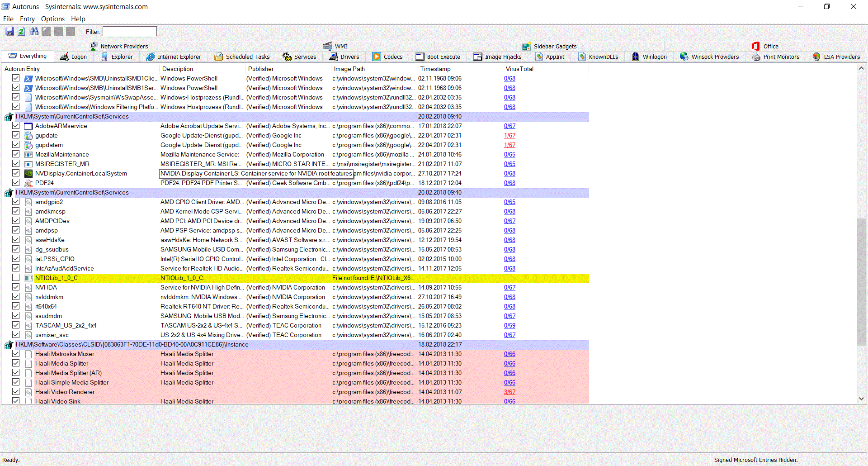Click the Refresh toolbar icon
The image size is (868, 466).
[x=21, y=31]
